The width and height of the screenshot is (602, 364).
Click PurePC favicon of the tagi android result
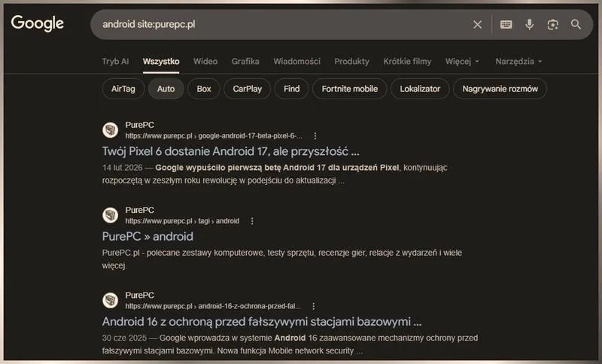click(x=110, y=215)
